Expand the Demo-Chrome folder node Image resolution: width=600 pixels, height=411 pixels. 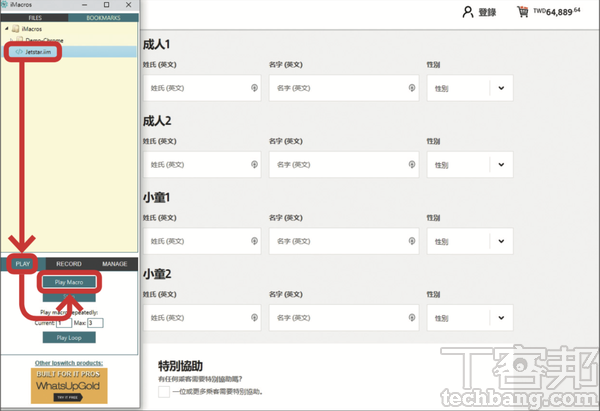(11, 40)
